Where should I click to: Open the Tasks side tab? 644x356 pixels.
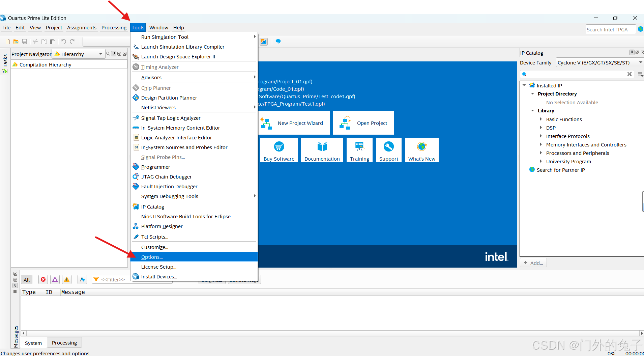coord(5,63)
